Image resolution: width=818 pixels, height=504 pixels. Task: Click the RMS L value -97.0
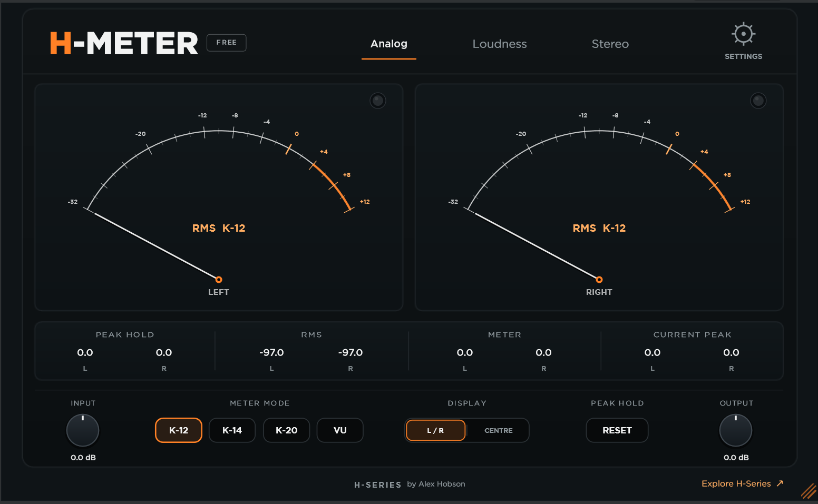point(271,353)
